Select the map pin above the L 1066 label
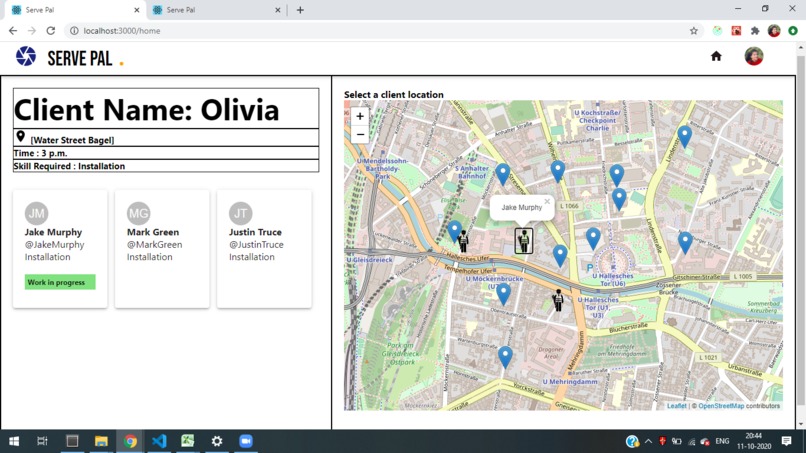The image size is (806, 453). click(558, 171)
